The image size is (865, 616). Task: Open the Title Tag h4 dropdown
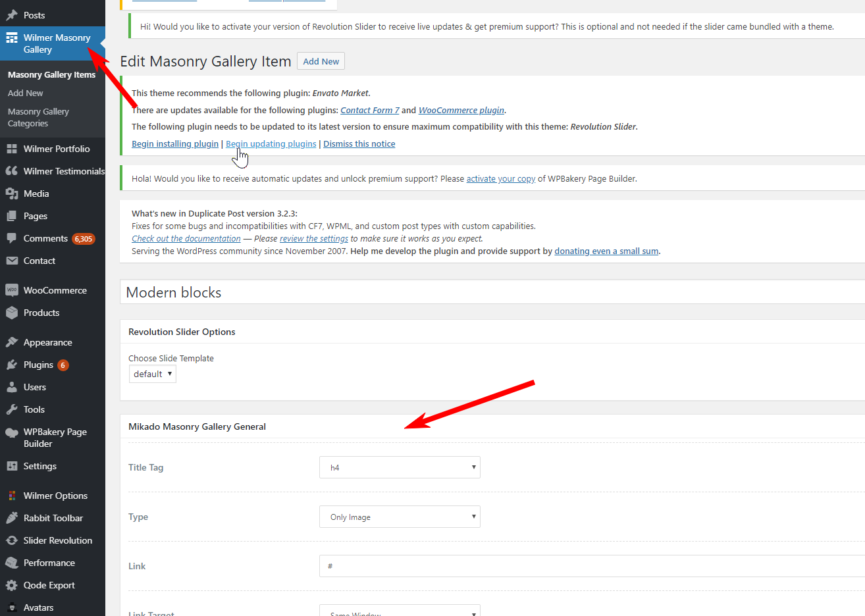pyautogui.click(x=400, y=467)
